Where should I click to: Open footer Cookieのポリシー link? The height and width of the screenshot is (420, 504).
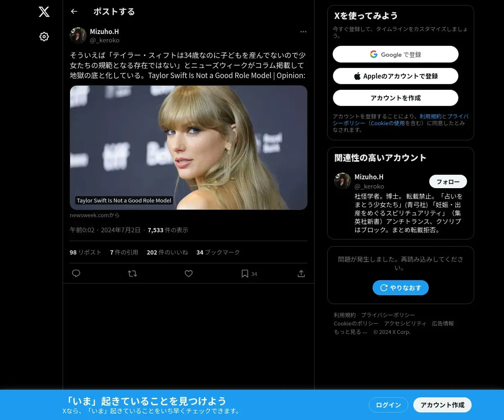tap(356, 323)
